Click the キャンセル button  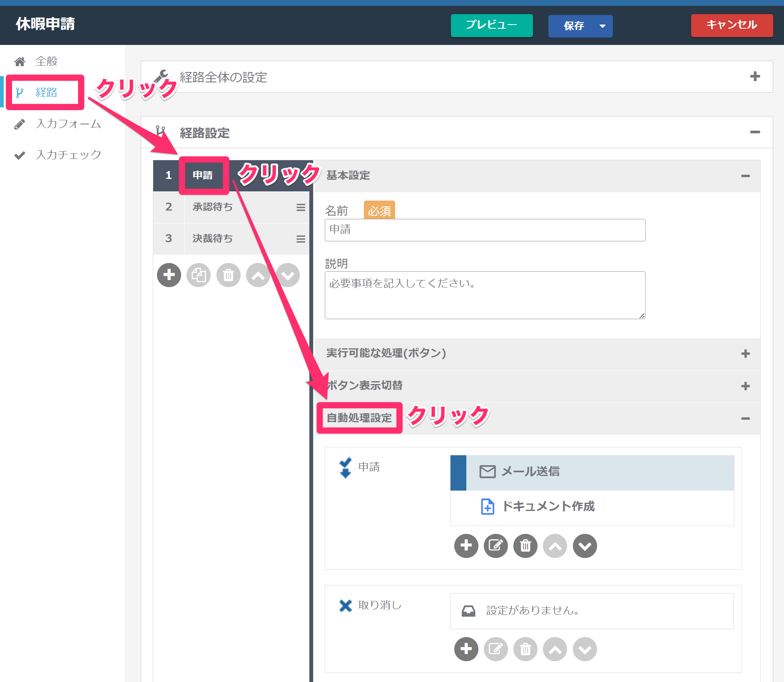pyautogui.click(x=732, y=25)
